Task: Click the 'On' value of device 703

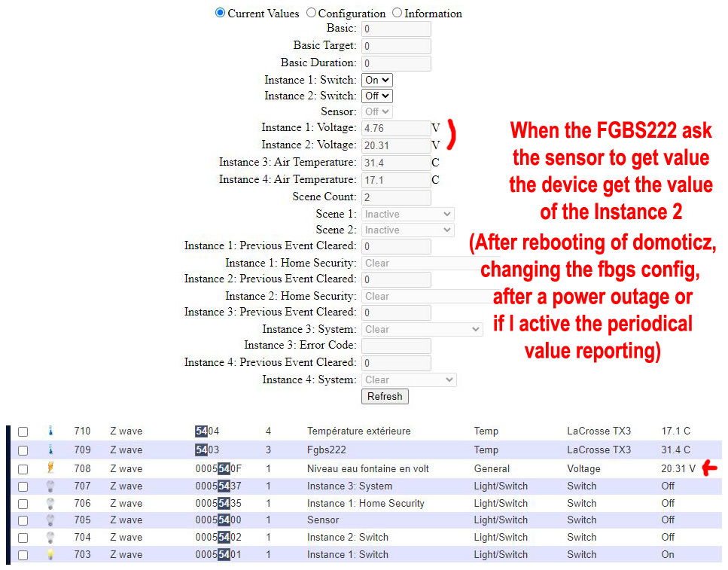Action: click(668, 555)
